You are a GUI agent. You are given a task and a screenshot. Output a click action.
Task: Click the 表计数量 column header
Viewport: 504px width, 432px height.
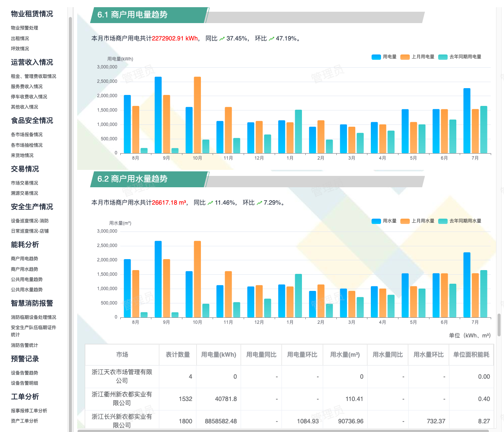click(178, 355)
